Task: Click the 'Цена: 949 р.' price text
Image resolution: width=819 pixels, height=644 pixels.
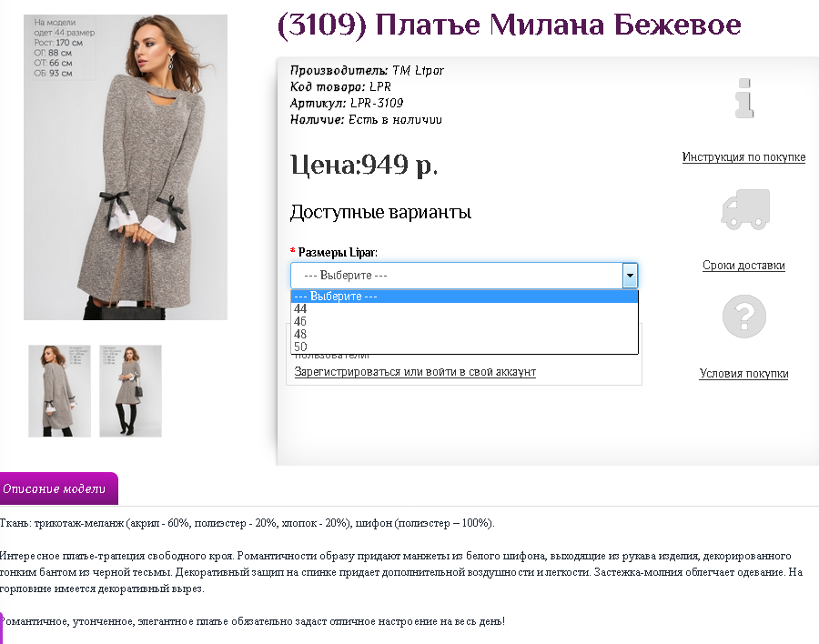Action: point(363,165)
